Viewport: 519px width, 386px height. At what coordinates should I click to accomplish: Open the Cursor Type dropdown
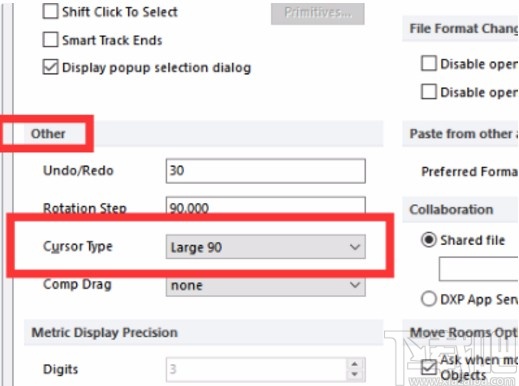click(x=266, y=247)
